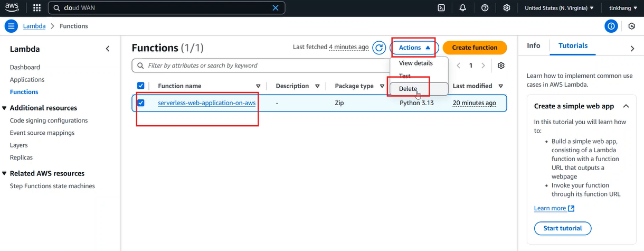Collapse the Lambda sidebar chevron
The image size is (644, 251).
pyautogui.click(x=108, y=49)
